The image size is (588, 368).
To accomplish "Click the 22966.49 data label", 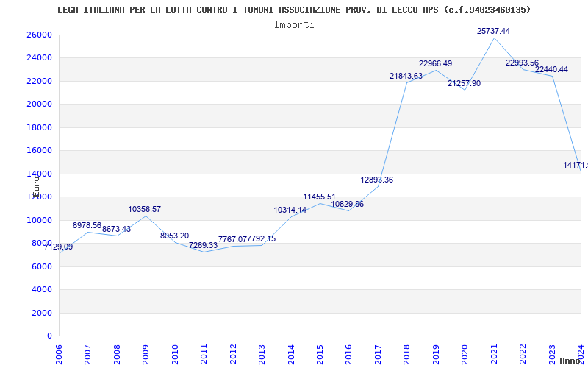I will [435, 63].
